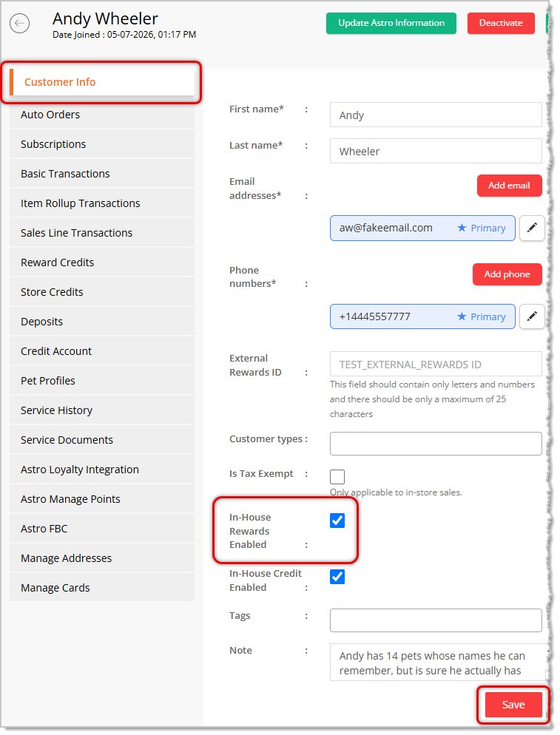Save the customer info

point(513,705)
